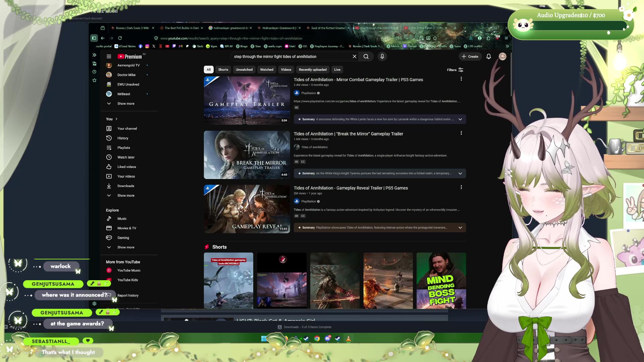Open the Twitch bookmark icon
The width and height of the screenshot is (644, 362).
point(174,46)
